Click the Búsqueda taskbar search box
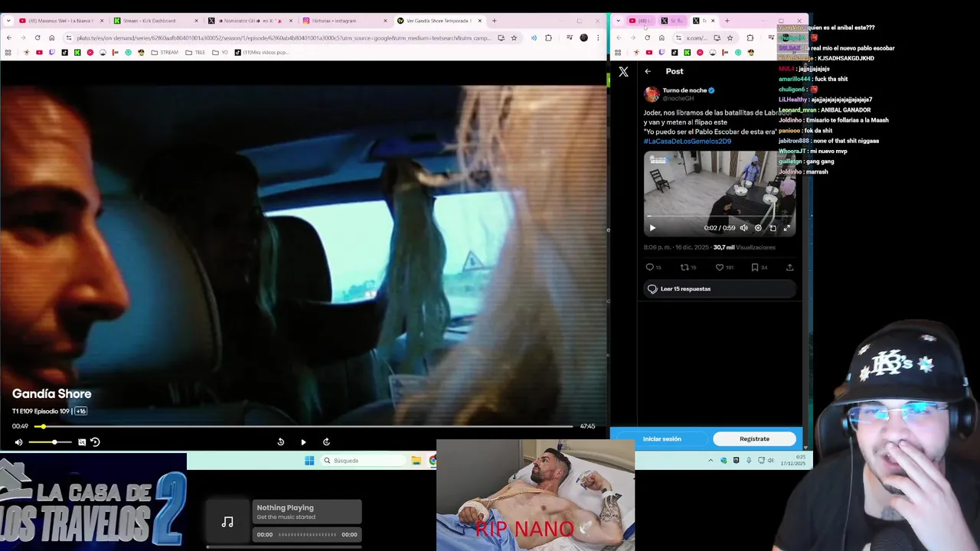The image size is (980, 551). (x=363, y=460)
